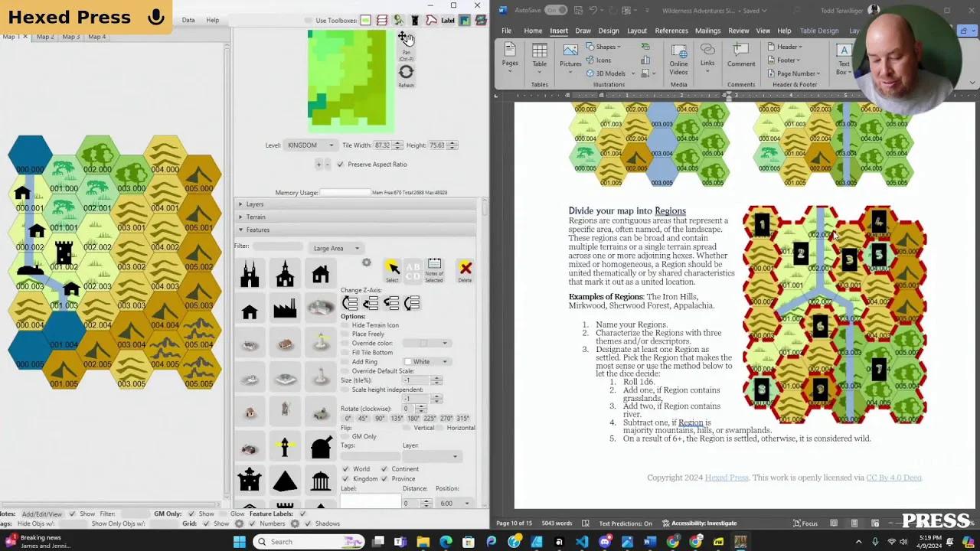Screen dimensions: 980x551
Task: Open the Large Area filter dropdown
Action: point(335,247)
